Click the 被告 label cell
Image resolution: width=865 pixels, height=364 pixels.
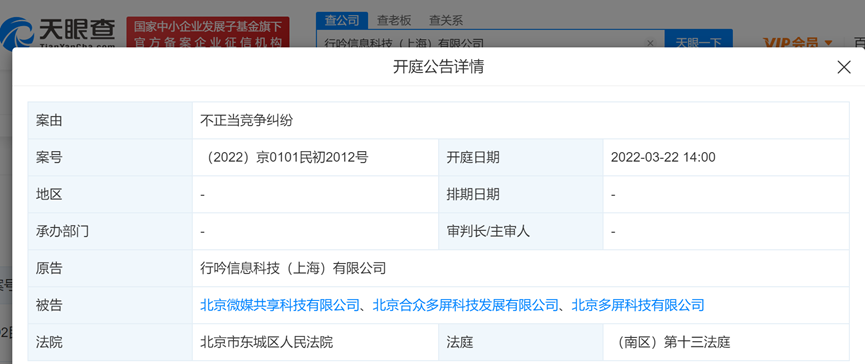point(110,305)
